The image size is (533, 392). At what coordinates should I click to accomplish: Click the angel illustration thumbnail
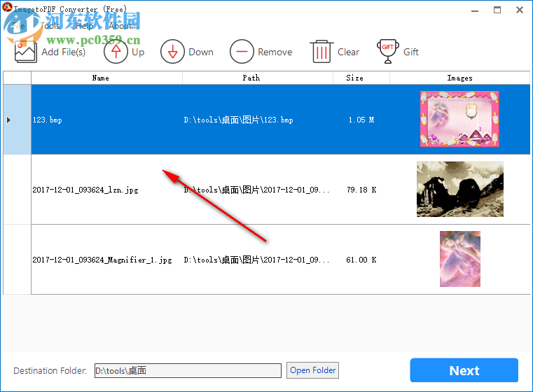tap(460, 259)
